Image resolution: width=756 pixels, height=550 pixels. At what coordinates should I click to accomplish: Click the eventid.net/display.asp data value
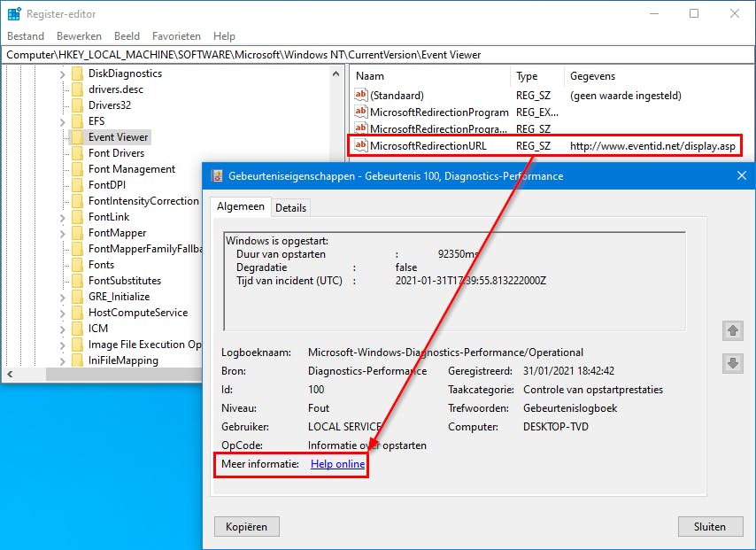click(x=652, y=146)
